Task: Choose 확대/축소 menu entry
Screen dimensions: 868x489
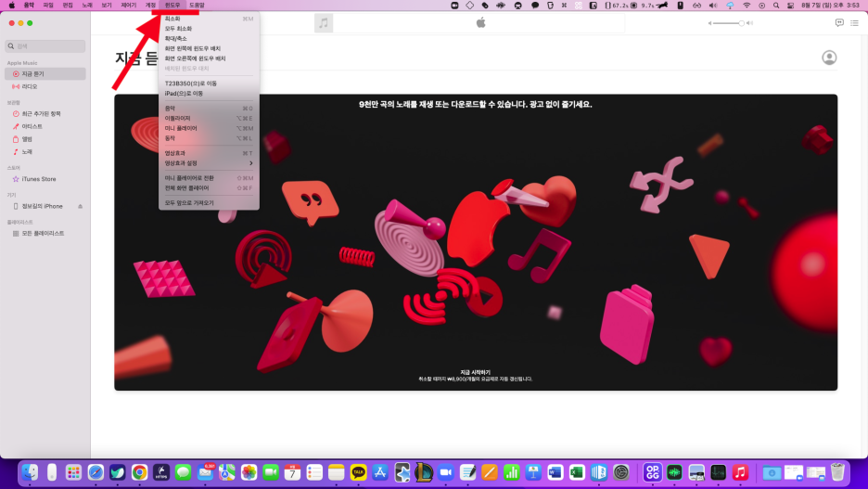Action: (209, 39)
